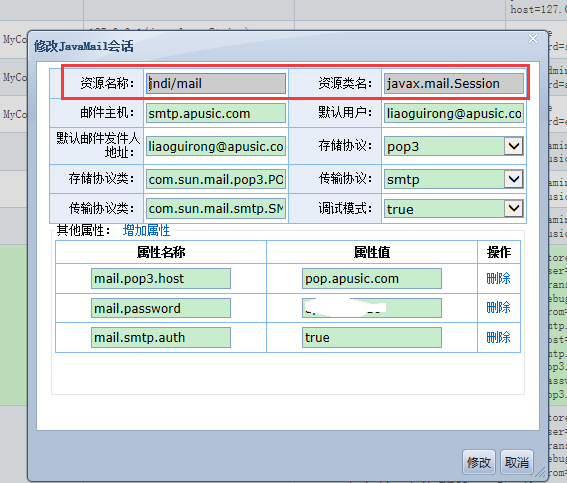Delete the mail.password property row

tap(498, 308)
